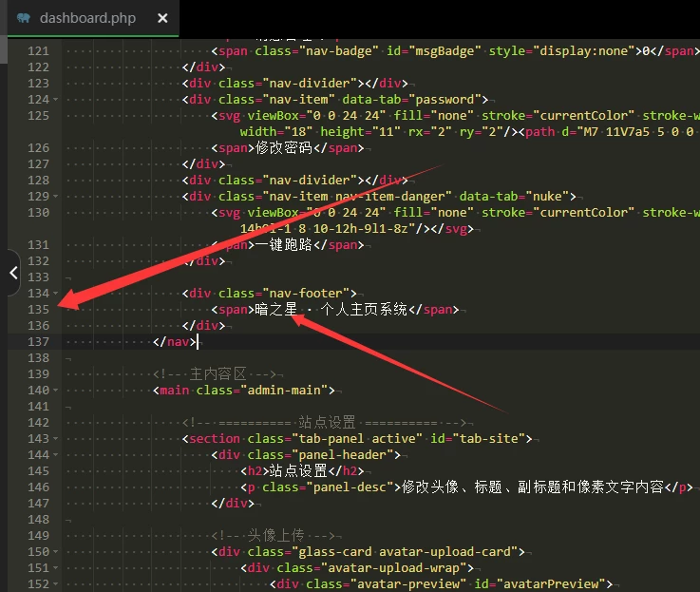Click line number 135 in the gutter

(x=38, y=310)
